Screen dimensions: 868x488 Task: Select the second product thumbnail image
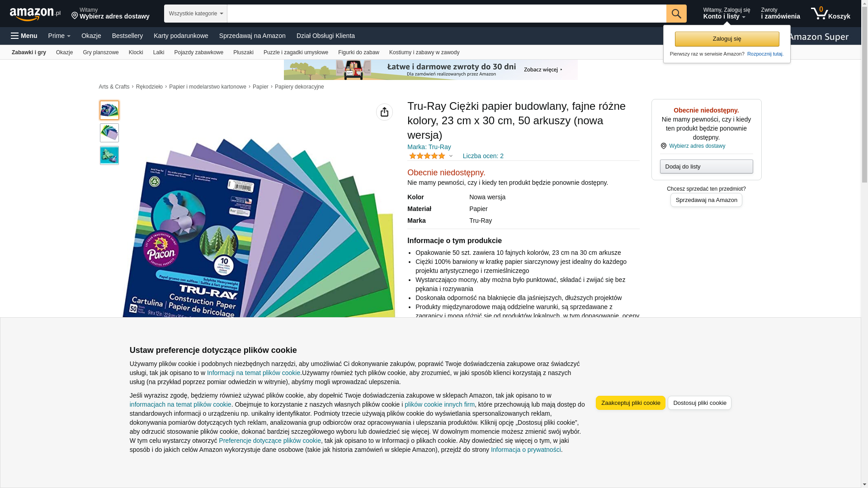[109, 133]
